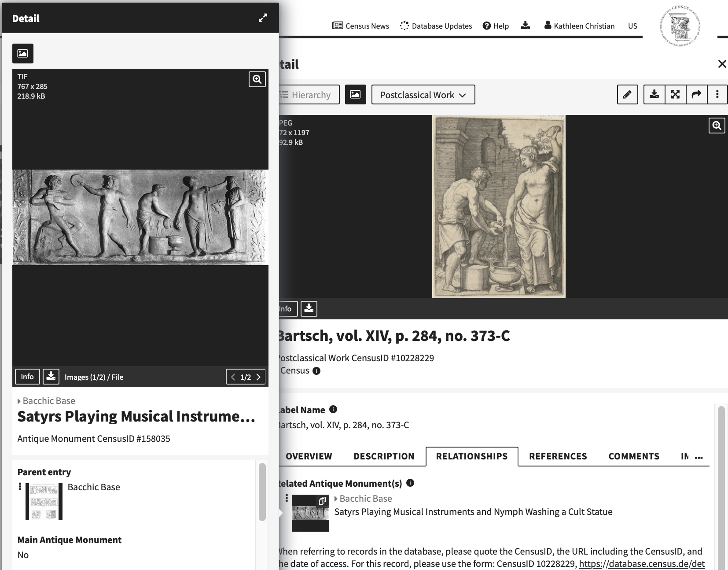Go to next image in 1/2 pager

point(259,377)
